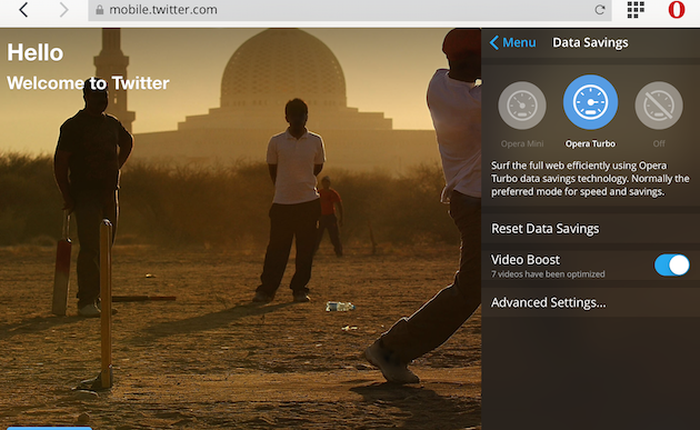Click the 'Data Savings' panel title
The width and height of the screenshot is (700, 430).
[590, 42]
